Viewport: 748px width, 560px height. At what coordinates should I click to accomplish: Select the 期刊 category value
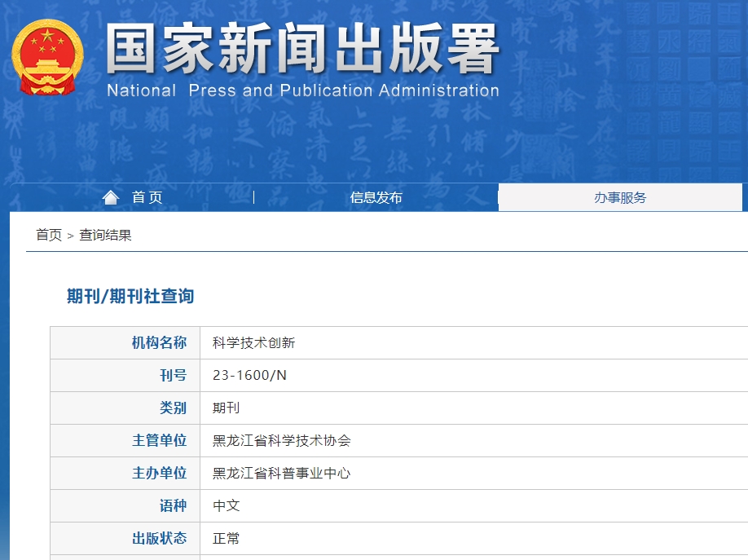226,408
